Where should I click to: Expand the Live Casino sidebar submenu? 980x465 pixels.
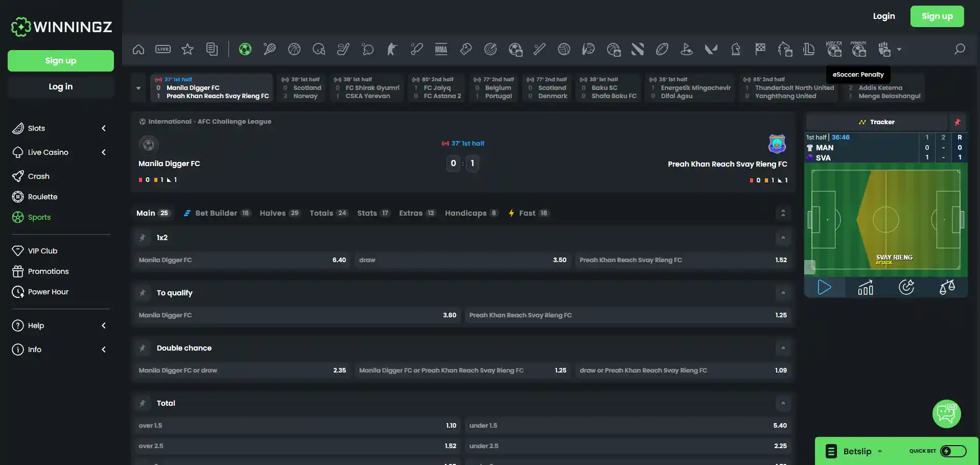point(104,152)
